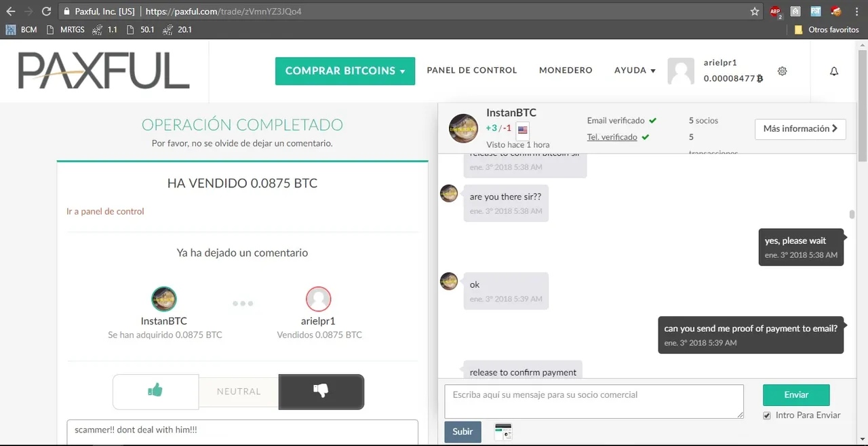The image size is (868, 446).
Task: Open account settings gear icon
Action: (782, 71)
